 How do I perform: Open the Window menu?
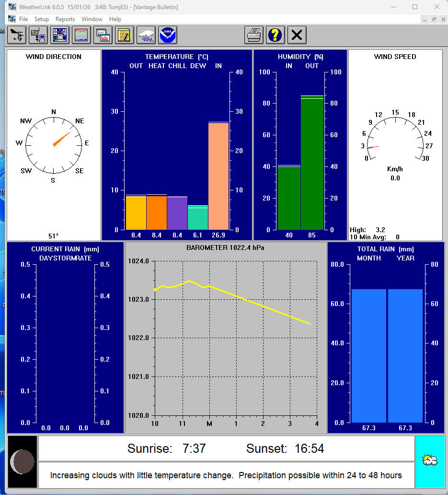click(92, 19)
